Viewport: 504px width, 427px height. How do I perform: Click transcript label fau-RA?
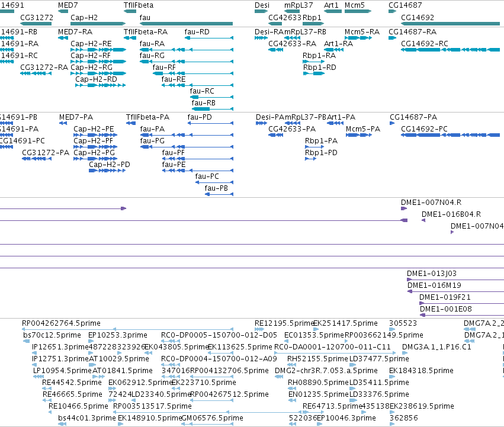click(152, 44)
